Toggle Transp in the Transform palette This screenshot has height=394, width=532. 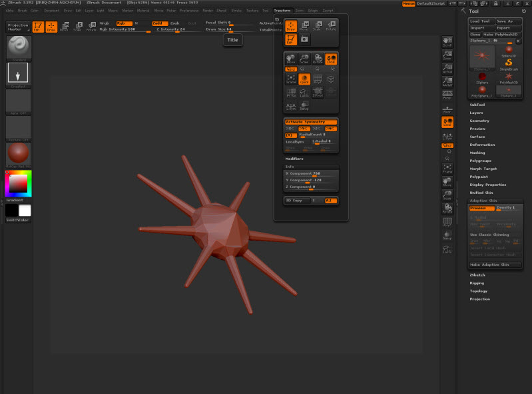point(304,106)
